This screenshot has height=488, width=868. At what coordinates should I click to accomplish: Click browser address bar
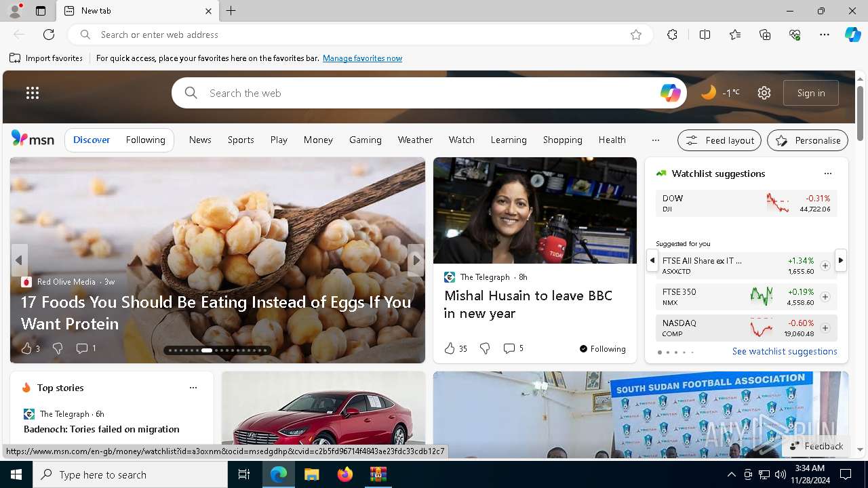(x=359, y=35)
